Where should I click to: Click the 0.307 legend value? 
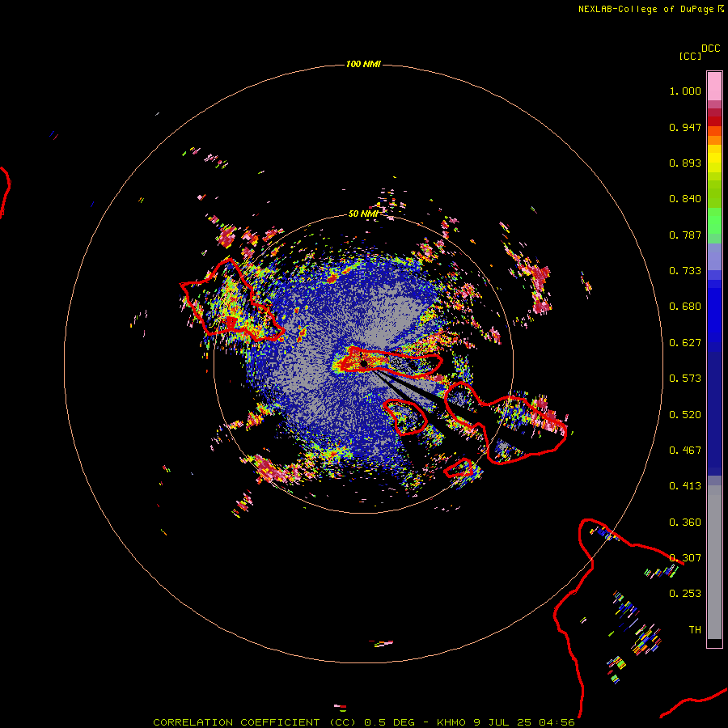tap(685, 558)
